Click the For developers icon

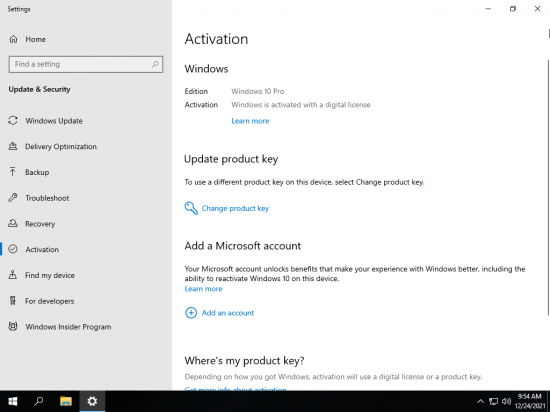pyautogui.click(x=13, y=300)
